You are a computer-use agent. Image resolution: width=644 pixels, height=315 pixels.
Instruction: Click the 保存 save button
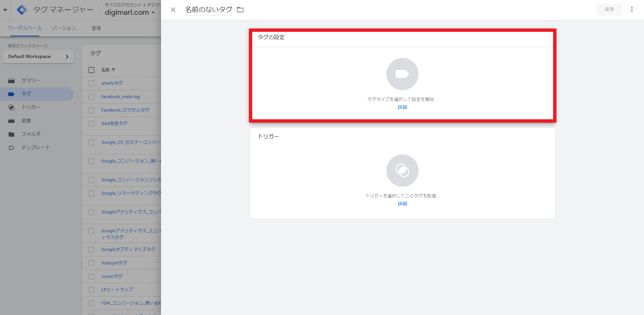pos(609,9)
